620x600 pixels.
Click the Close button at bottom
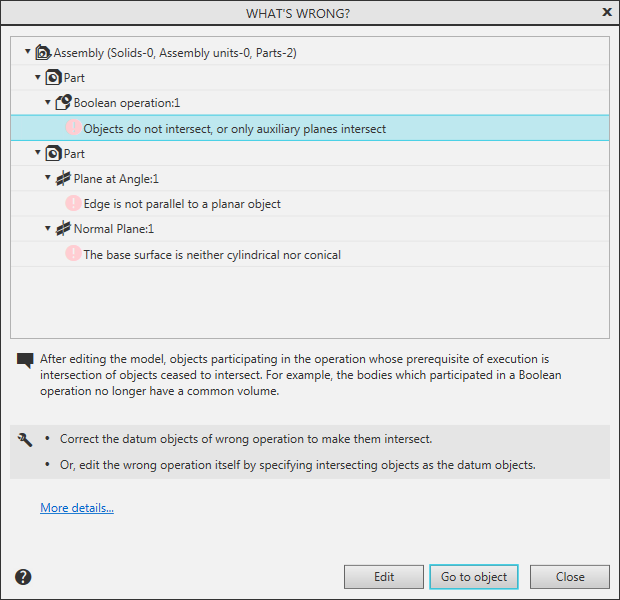(570, 577)
